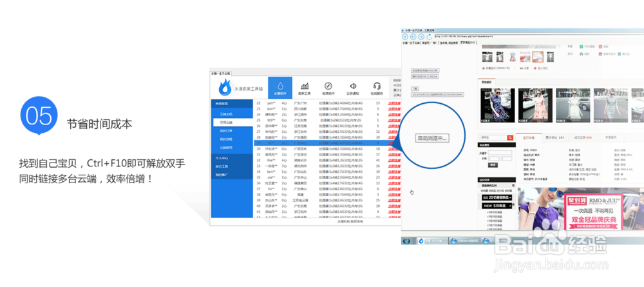Image resolution: width=644 pixels, height=287 pixels.
Task: Click the browser address bar
Action: [x=539, y=36]
